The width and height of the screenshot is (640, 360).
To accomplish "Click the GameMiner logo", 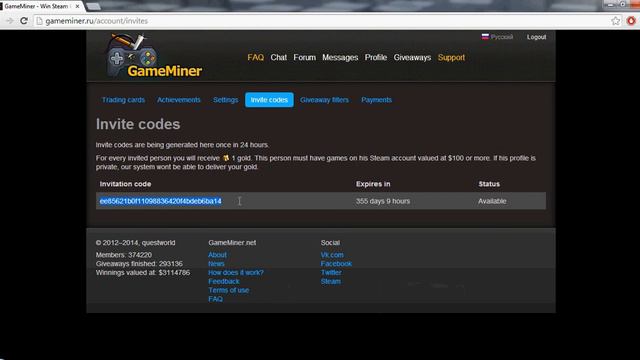I will coord(154,56).
